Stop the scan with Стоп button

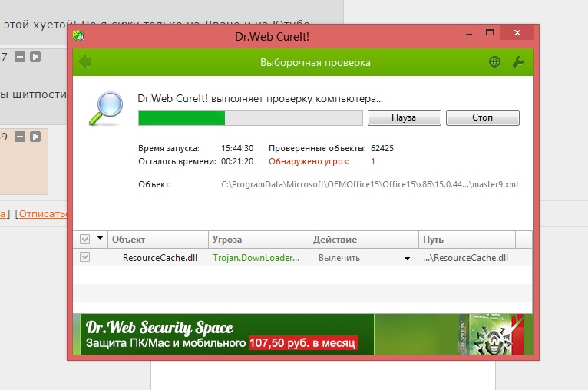click(483, 117)
